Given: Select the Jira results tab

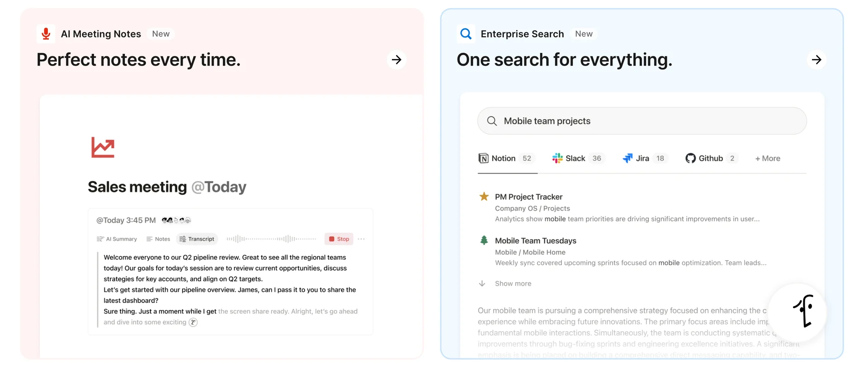Looking at the screenshot, I should [643, 159].
